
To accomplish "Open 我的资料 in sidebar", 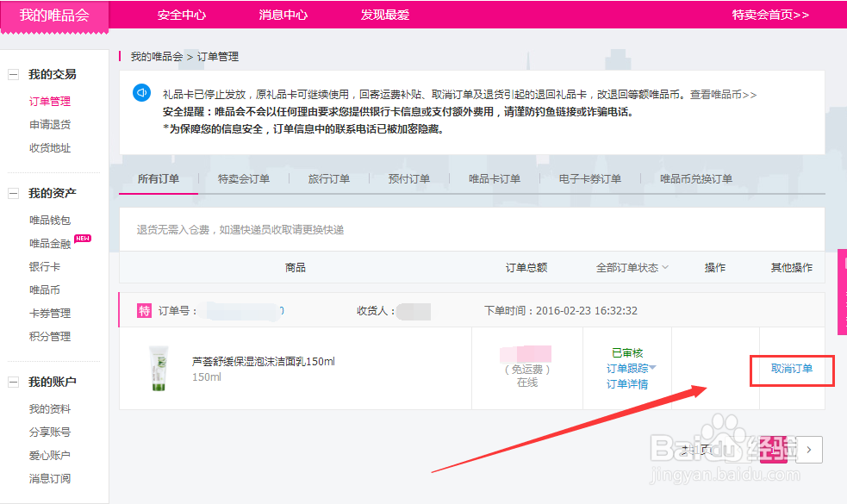I will point(50,409).
